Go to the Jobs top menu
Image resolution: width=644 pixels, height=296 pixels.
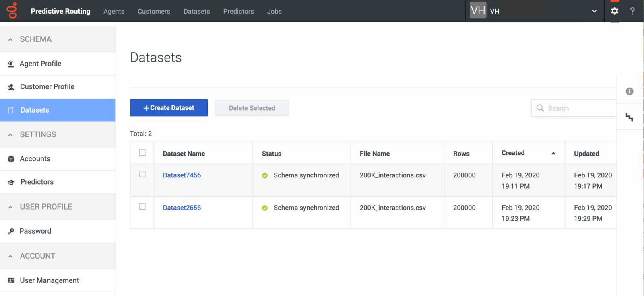pos(275,11)
